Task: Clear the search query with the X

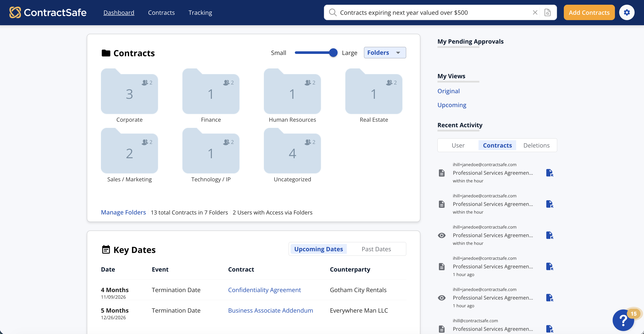Action: pos(535,12)
